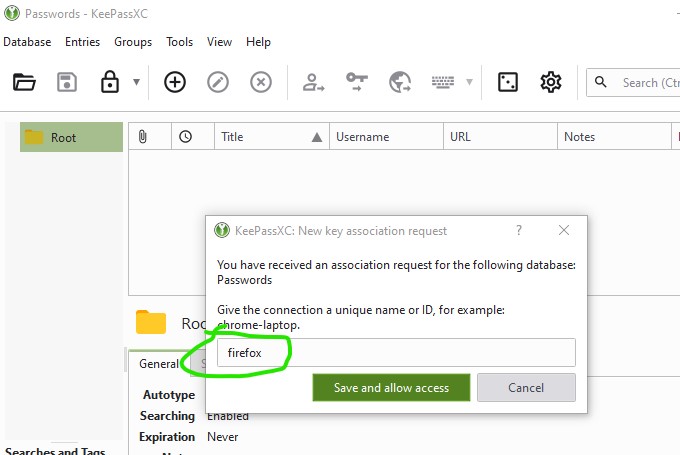680x455 pixels.
Task: Perform Auto-Type with the keyboard icon
Action: point(443,82)
